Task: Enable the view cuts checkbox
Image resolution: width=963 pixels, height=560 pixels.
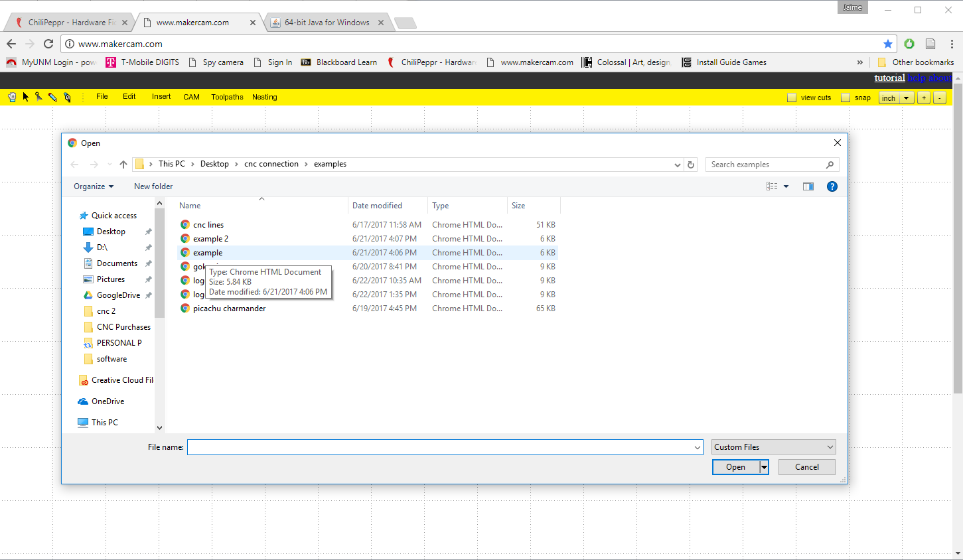Action: [792, 98]
